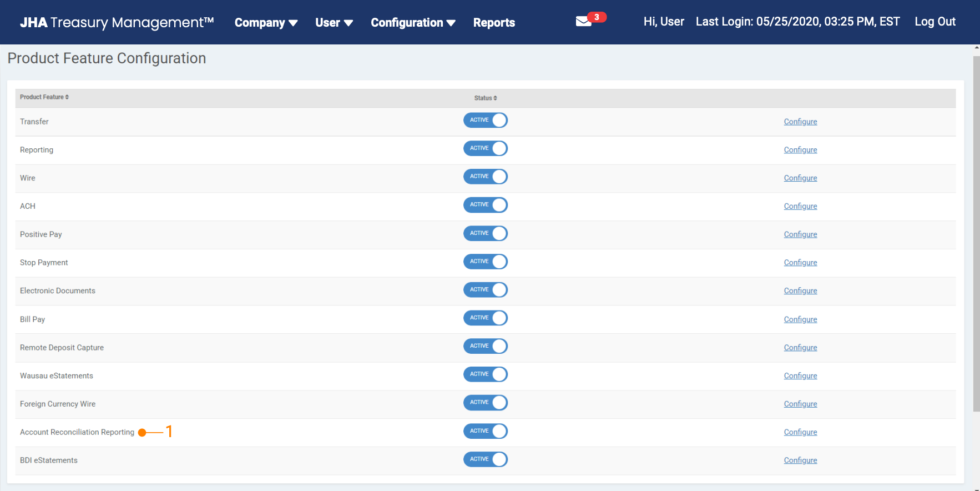Click the vertical page scrollbar
980x491 pixels.
pos(976,233)
